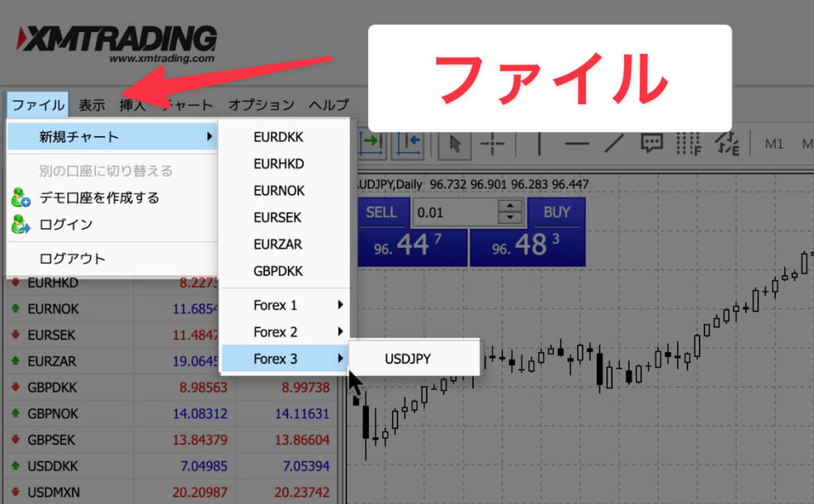Expand the Forex 1 submenu
Viewport: 814px width, 504px height.
point(285,305)
